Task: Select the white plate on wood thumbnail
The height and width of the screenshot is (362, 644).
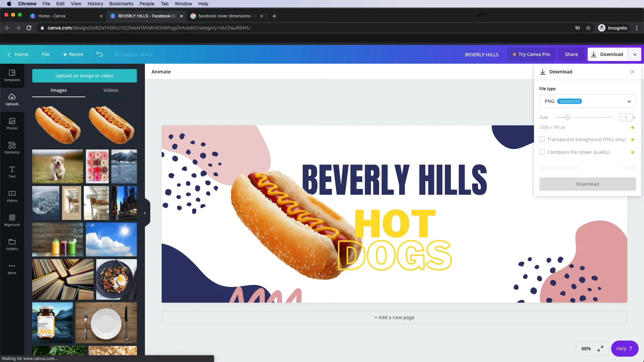Action: pos(106,323)
